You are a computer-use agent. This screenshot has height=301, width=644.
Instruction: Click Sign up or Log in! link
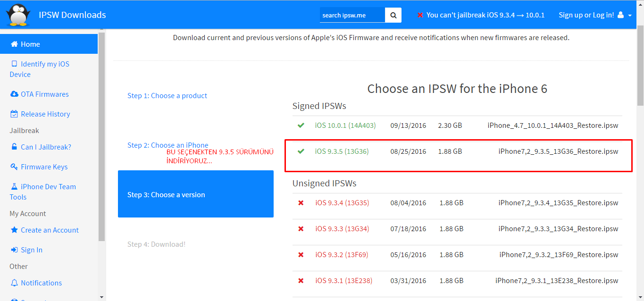point(586,15)
